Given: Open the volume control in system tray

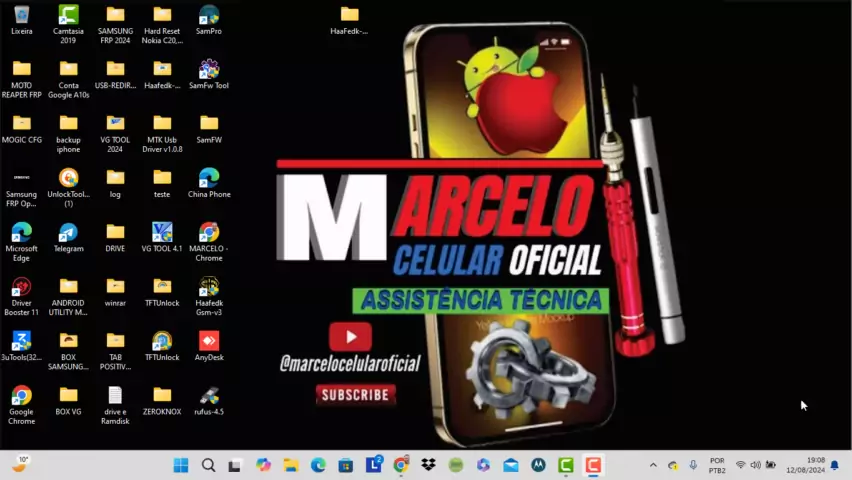Looking at the screenshot, I should click(x=756, y=465).
